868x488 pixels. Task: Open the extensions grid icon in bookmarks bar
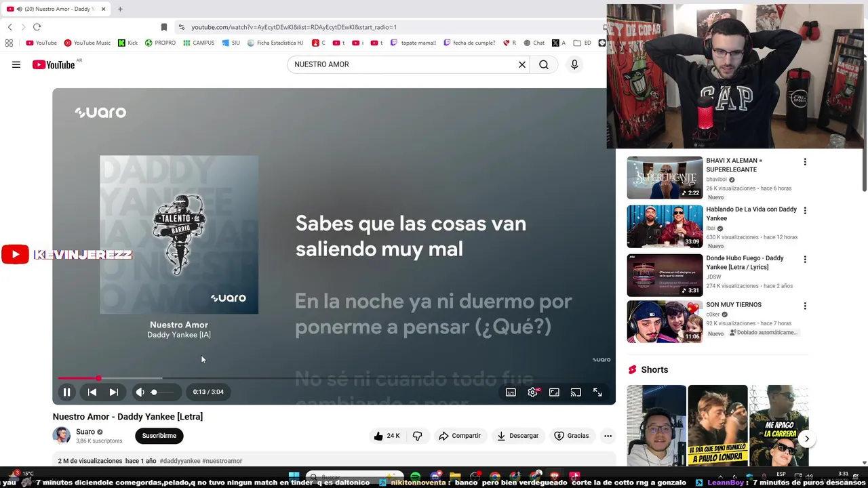tap(9, 43)
